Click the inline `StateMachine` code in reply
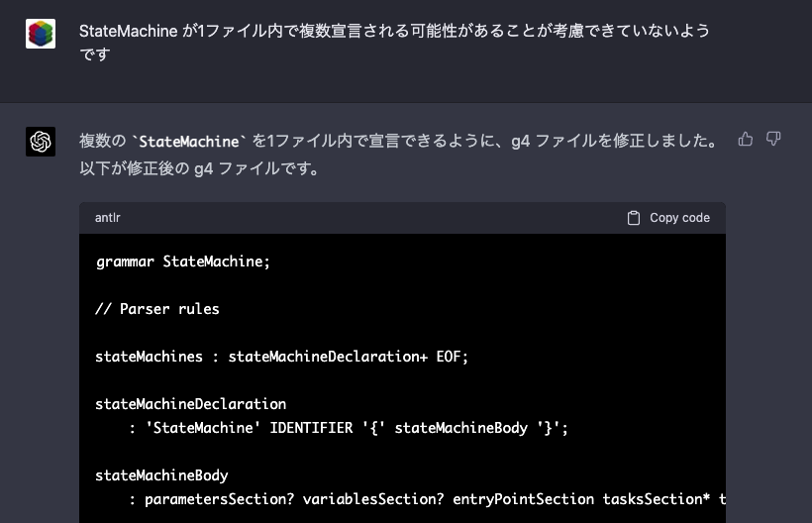 pos(189,141)
